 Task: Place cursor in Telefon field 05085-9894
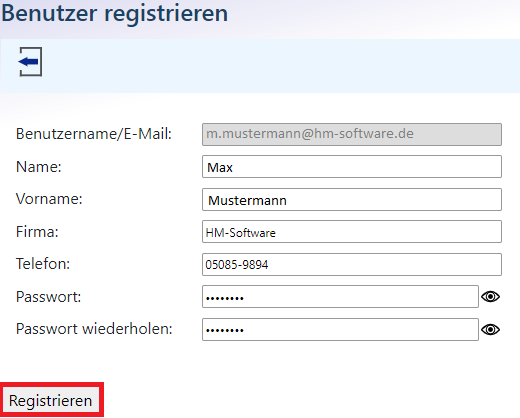click(352, 264)
